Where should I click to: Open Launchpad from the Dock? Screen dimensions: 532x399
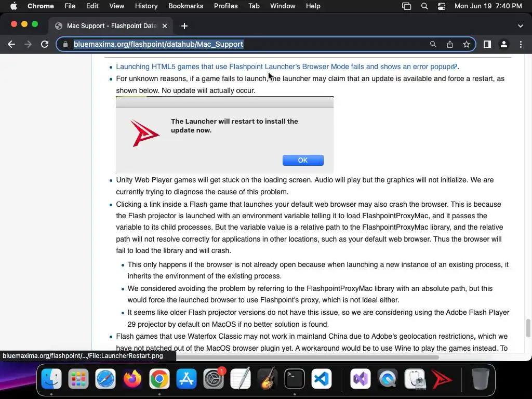pyautogui.click(x=78, y=379)
